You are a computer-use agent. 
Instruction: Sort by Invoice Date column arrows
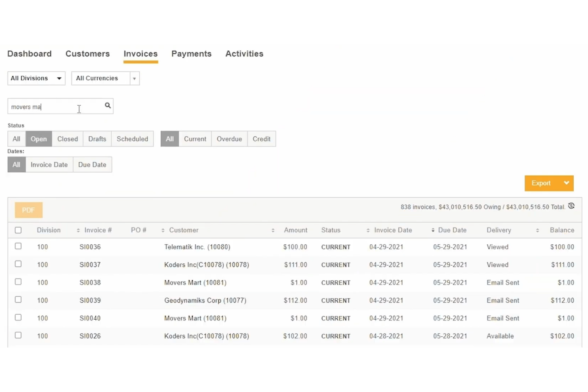368,230
